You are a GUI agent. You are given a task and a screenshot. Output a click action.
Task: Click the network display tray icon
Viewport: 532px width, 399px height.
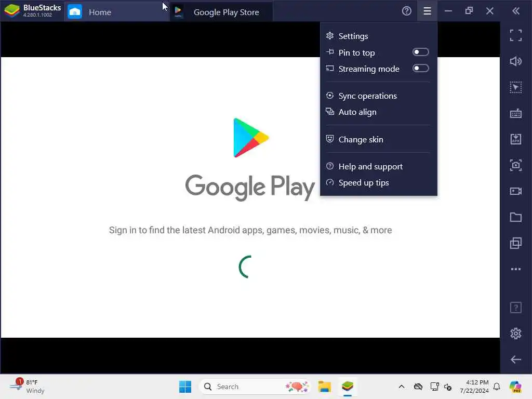coord(434,387)
